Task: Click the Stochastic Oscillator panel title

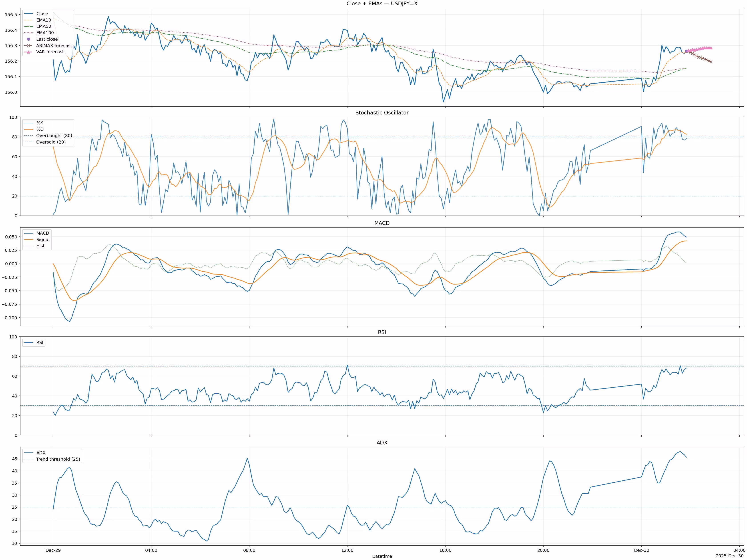Action: point(382,113)
